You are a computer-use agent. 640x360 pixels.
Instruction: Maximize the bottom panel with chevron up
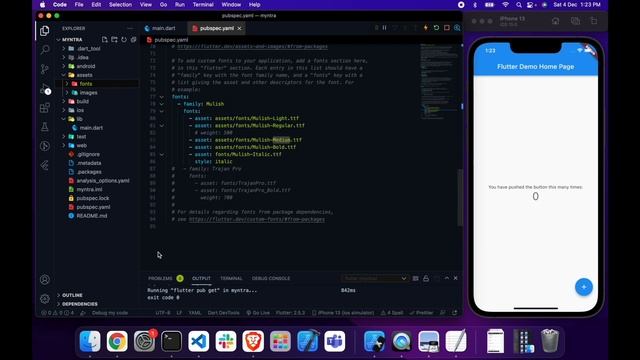[447, 278]
